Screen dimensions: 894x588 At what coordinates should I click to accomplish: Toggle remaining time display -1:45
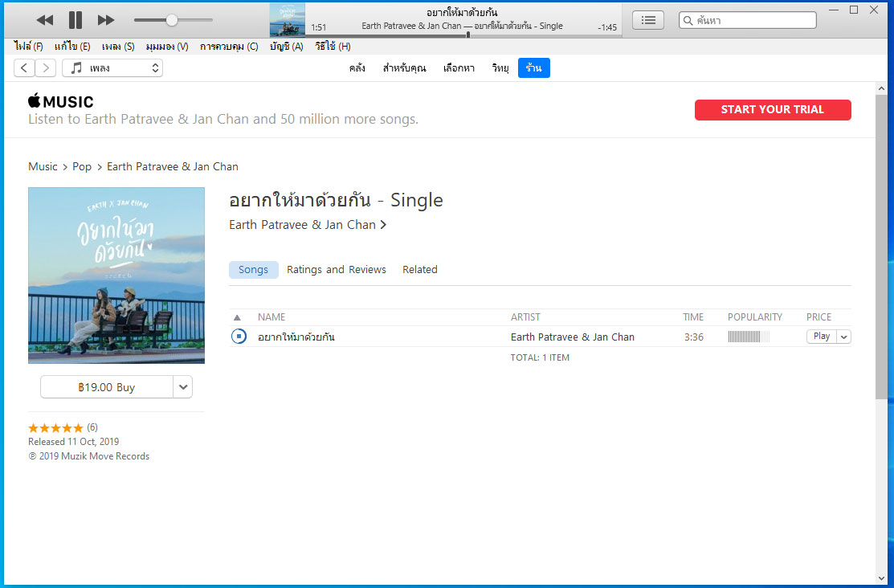point(607,27)
